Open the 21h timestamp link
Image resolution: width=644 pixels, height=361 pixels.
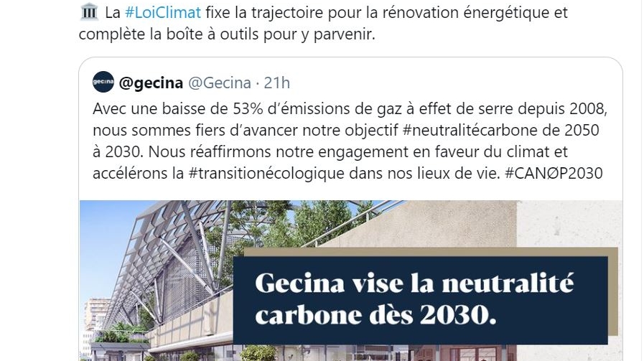coord(276,83)
